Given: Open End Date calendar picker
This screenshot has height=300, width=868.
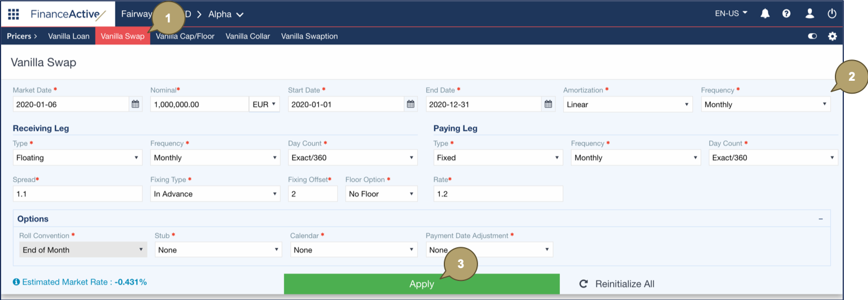Looking at the screenshot, I should (x=548, y=104).
